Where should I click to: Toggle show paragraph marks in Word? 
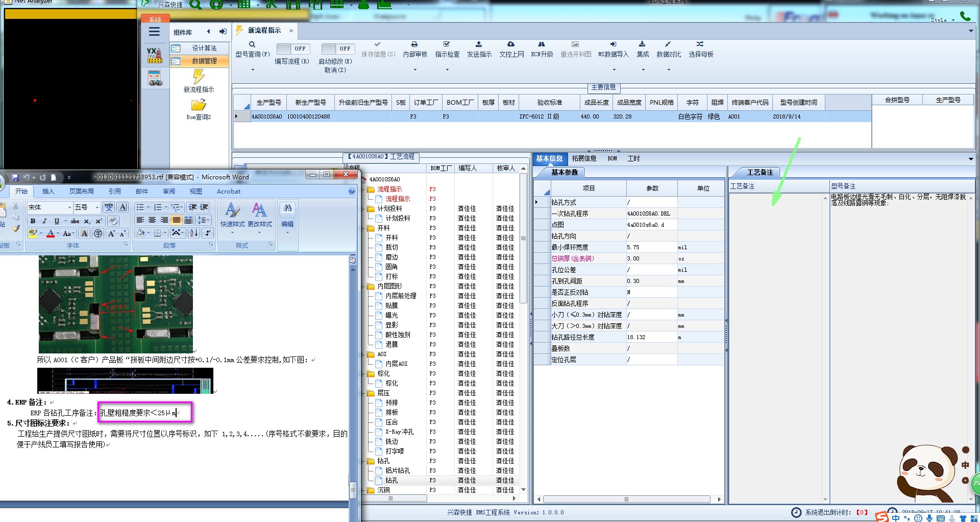[208, 233]
